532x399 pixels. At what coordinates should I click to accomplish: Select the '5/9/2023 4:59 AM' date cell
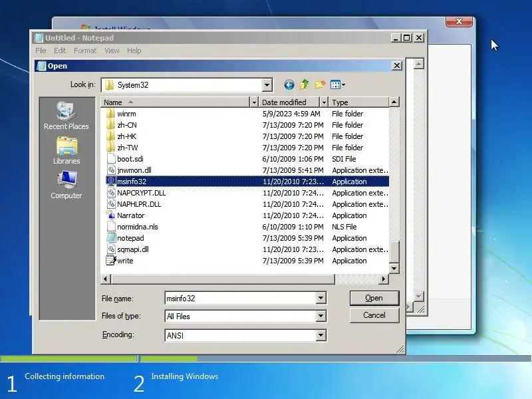click(291, 114)
